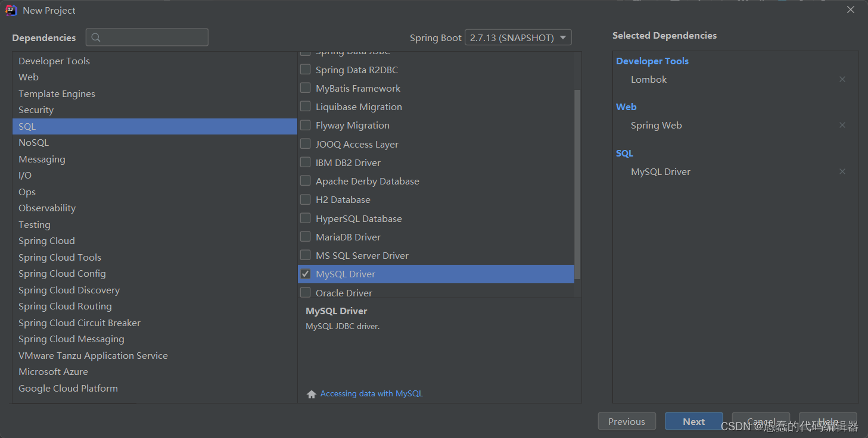Close the New Project dialog
The height and width of the screenshot is (438, 868).
click(x=851, y=10)
